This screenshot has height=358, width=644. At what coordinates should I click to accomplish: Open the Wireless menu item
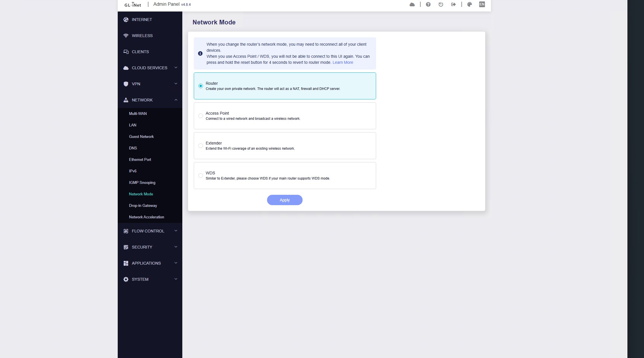(x=142, y=36)
